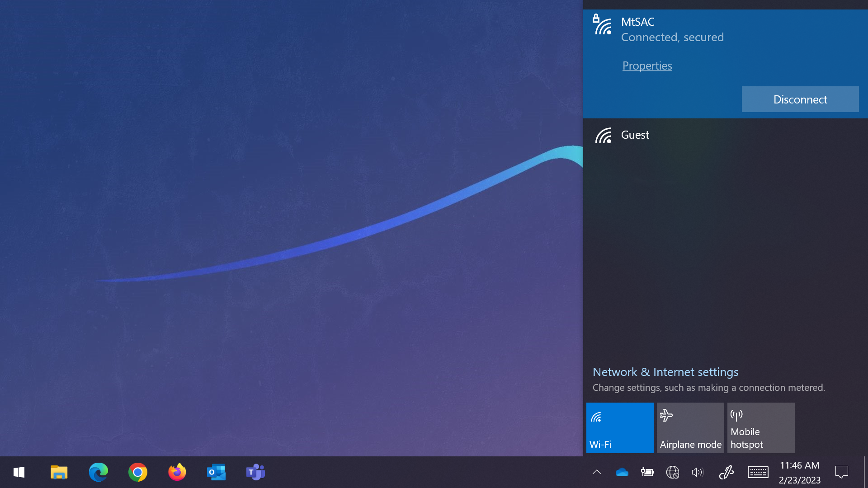Click the volume speaker icon
This screenshot has height=488, width=868.
(696, 472)
